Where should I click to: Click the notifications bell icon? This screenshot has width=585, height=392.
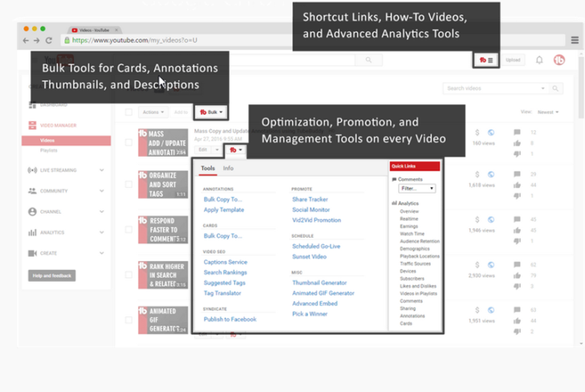click(x=539, y=60)
